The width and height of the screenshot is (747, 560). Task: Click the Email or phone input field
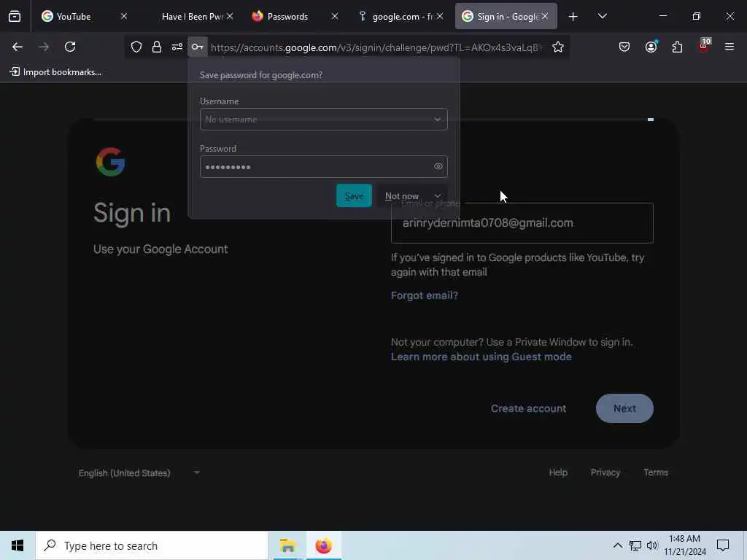(x=522, y=223)
